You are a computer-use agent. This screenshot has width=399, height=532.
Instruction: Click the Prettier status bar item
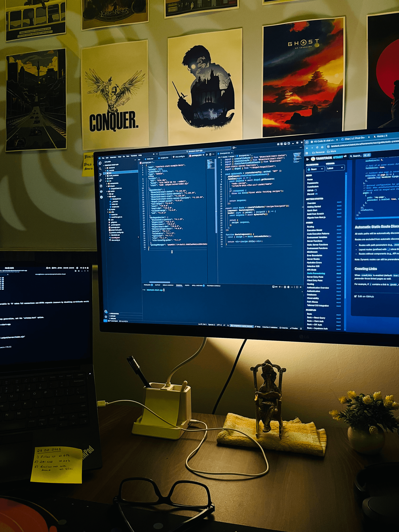(294, 328)
